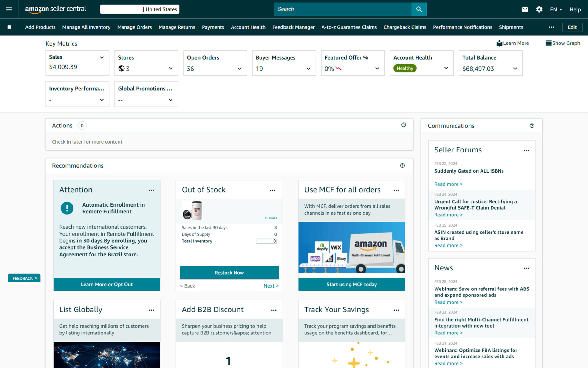Expand the Stores metric card

click(x=171, y=68)
